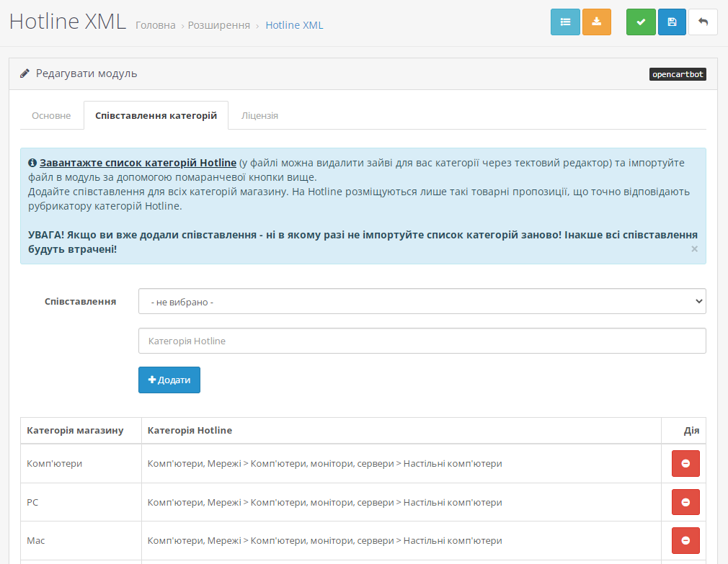728x564 pixels.
Task: Click the Hotline XML breadcrumb link
Action: 294,25
